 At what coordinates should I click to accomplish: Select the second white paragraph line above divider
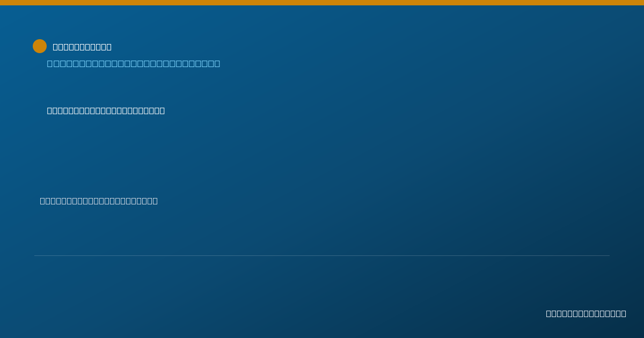99,201
